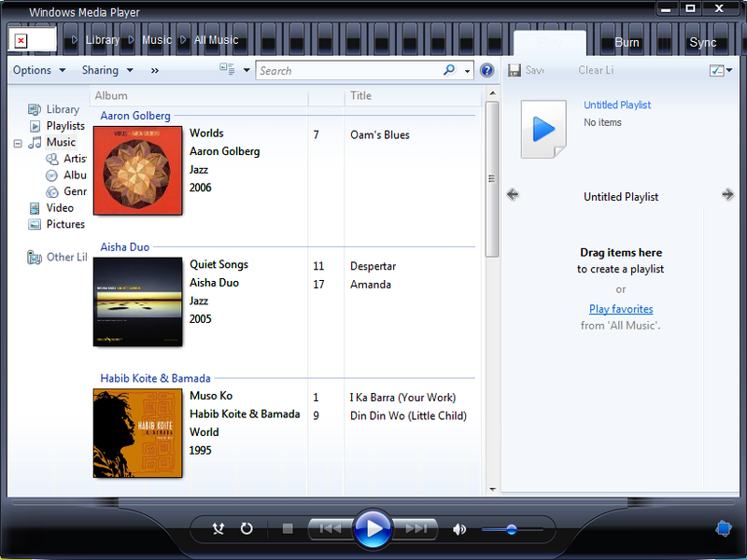
Task: Open the search options dropdown arrow
Action: tap(468, 72)
